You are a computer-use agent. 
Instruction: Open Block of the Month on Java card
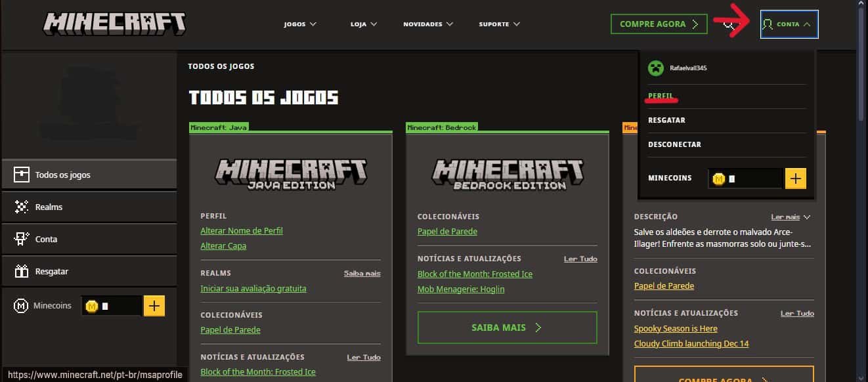tap(258, 372)
